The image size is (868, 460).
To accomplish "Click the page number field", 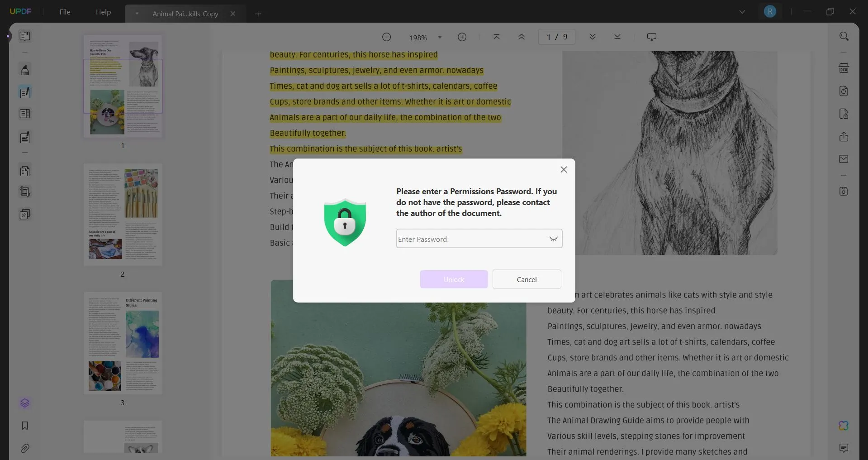I will pyautogui.click(x=557, y=37).
